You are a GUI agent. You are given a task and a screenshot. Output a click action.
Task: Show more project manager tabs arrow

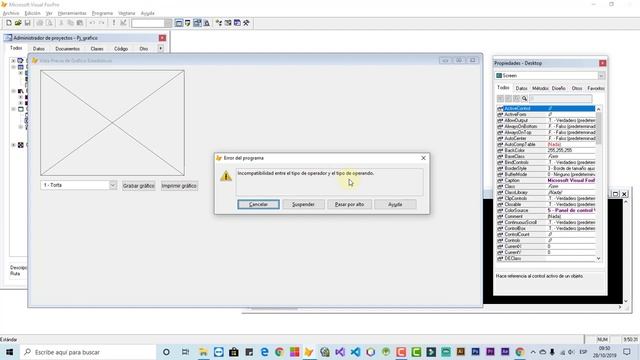(x=160, y=49)
